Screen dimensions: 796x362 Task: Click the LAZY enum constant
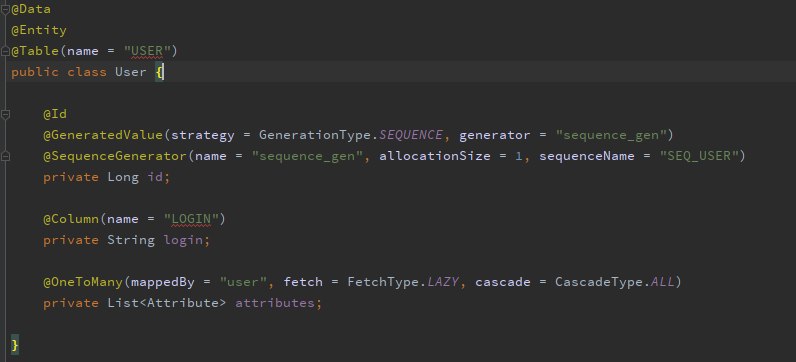pos(443,282)
